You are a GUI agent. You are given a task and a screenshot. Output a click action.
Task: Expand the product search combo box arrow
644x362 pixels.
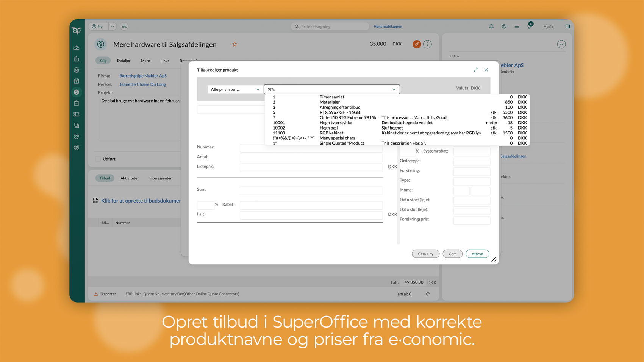click(394, 89)
